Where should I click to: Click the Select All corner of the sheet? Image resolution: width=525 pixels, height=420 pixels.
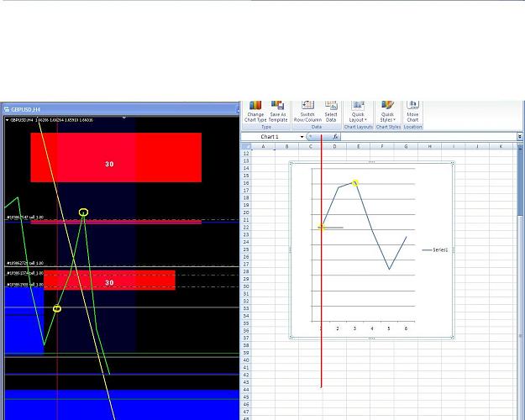click(x=246, y=146)
